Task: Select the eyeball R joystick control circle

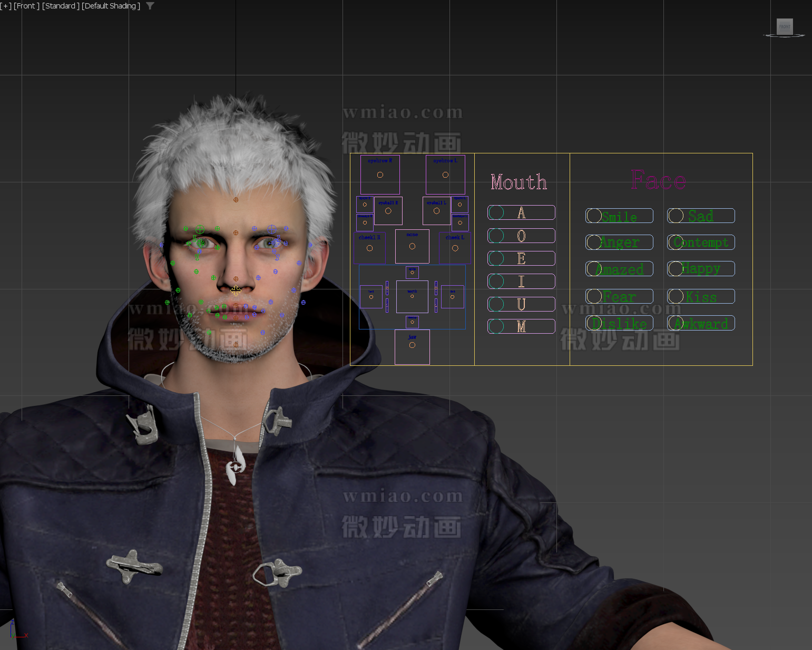Action: point(388,211)
